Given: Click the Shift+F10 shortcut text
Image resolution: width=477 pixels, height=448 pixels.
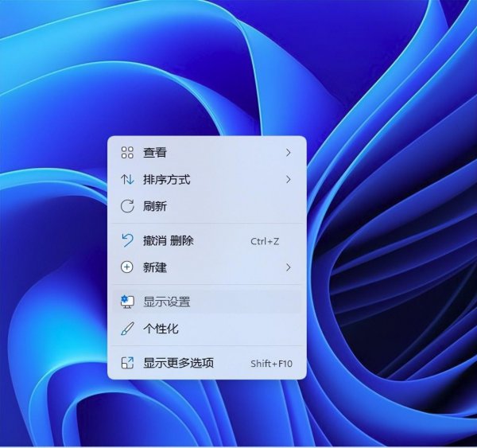Looking at the screenshot, I should 271,364.
